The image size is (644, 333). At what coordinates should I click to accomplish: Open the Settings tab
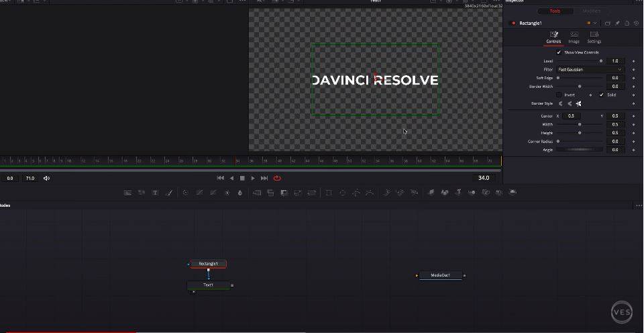[x=594, y=38]
